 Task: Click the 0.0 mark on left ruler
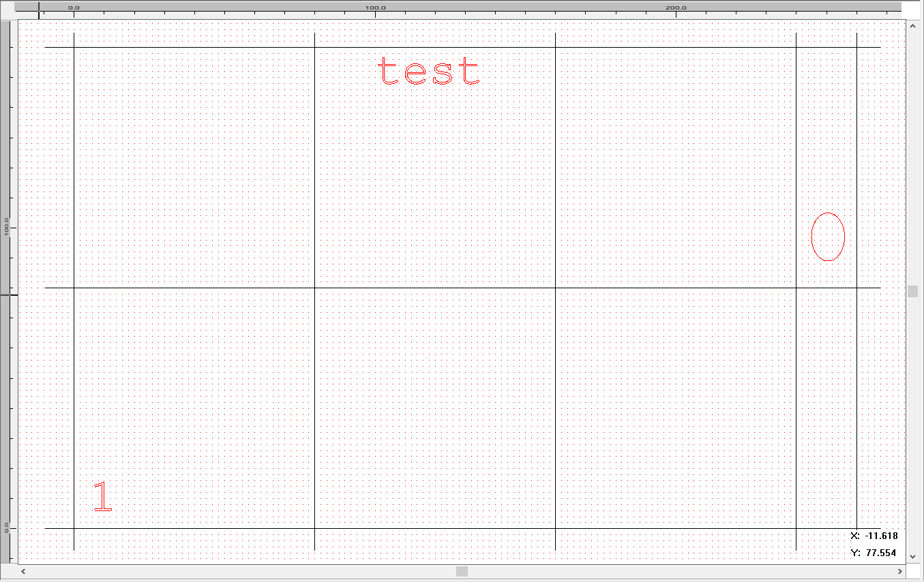[7, 528]
